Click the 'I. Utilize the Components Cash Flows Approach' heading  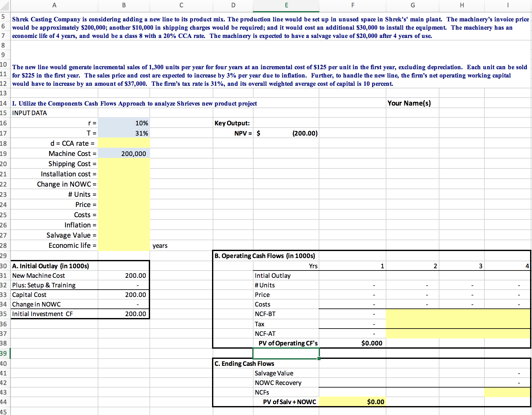[134, 103]
